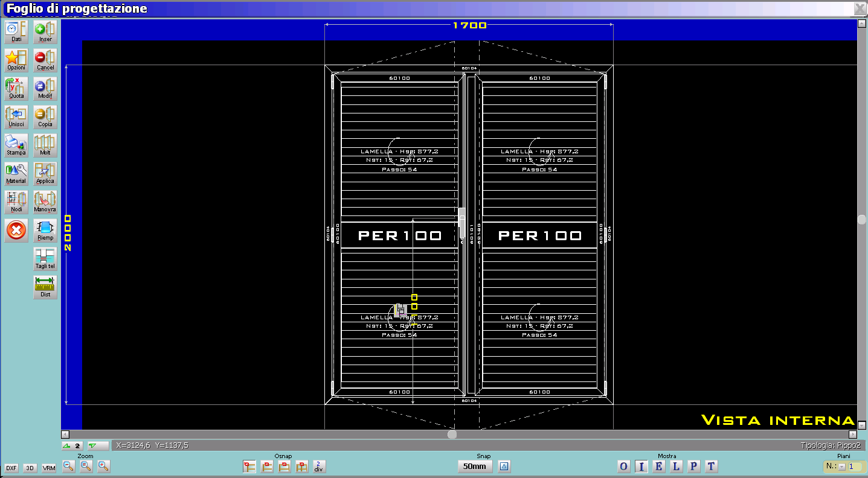This screenshot has height=478, width=868.
Task: Open the Piani N. dropdown arrow
Action: point(842,467)
